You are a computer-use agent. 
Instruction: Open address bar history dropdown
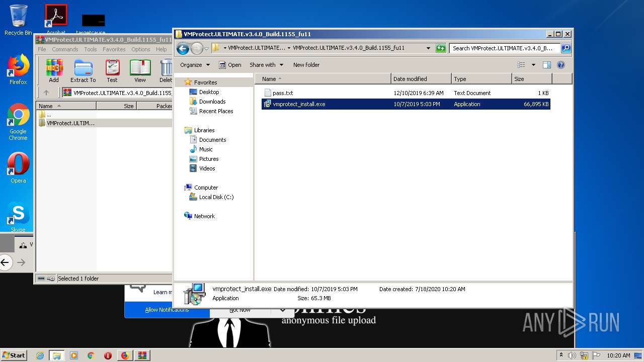pos(428,48)
